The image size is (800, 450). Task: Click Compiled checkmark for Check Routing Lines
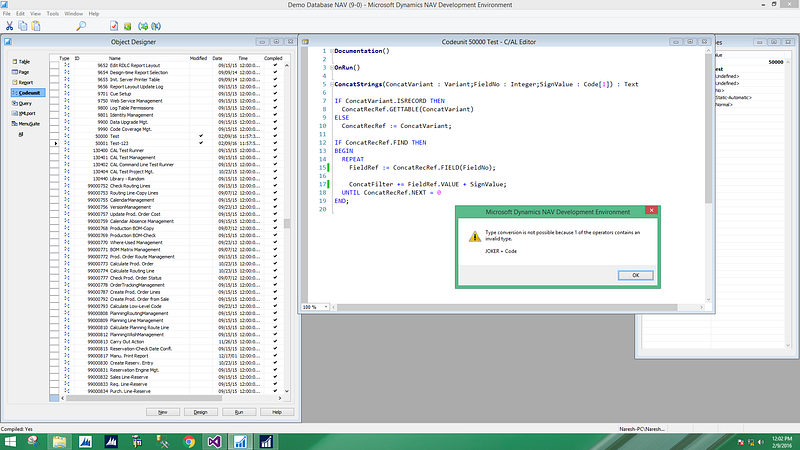(276, 186)
